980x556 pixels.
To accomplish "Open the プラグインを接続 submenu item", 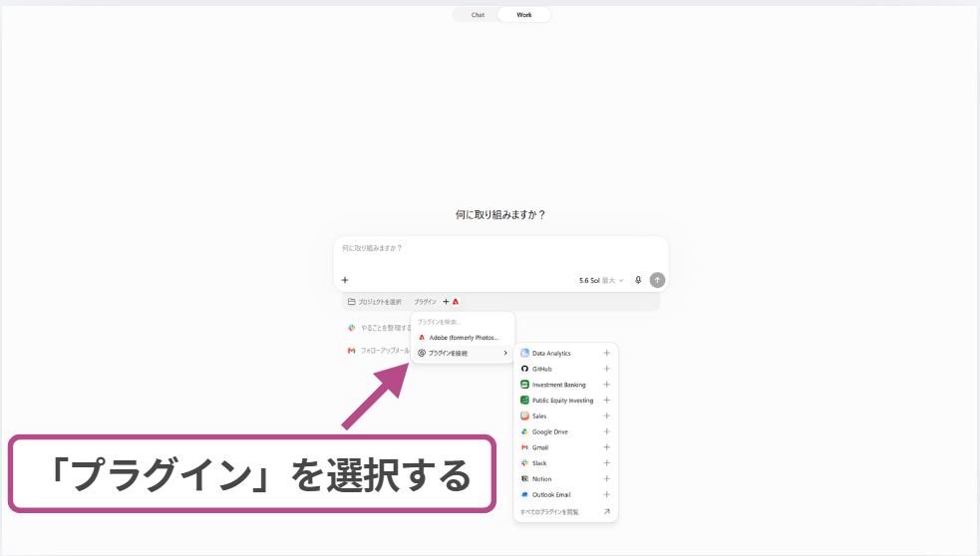I will [x=463, y=353].
